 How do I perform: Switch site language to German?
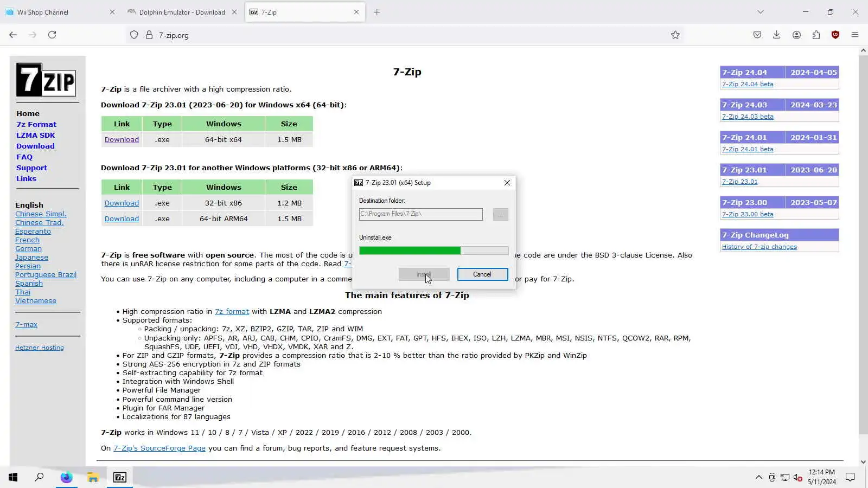point(28,248)
